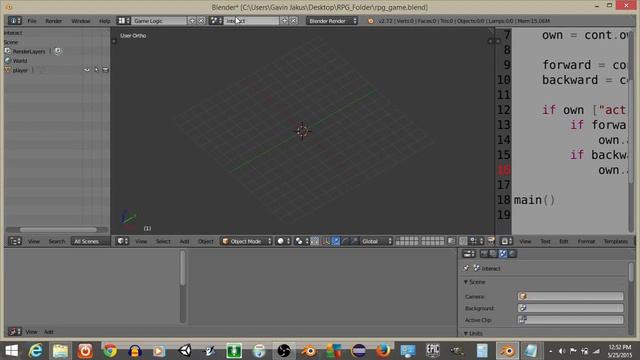Click the Camera field in Scene panel
Viewport: 640px width, 360px height.
coord(571,296)
